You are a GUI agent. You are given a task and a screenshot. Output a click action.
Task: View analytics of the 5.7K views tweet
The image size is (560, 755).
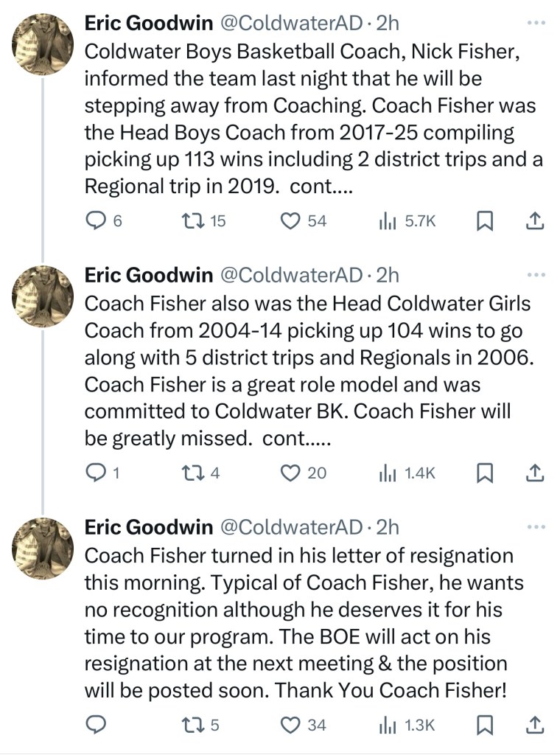pos(388,220)
